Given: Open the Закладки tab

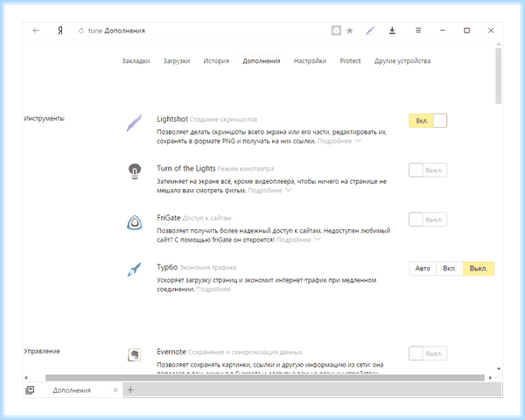Looking at the screenshot, I should click(x=136, y=61).
